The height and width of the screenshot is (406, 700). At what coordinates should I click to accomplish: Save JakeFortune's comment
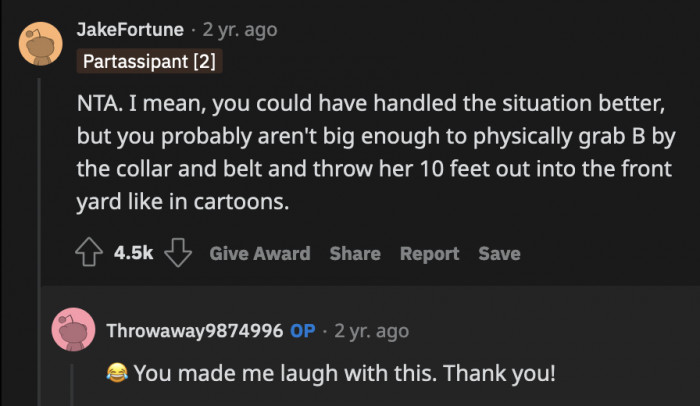pyautogui.click(x=499, y=253)
